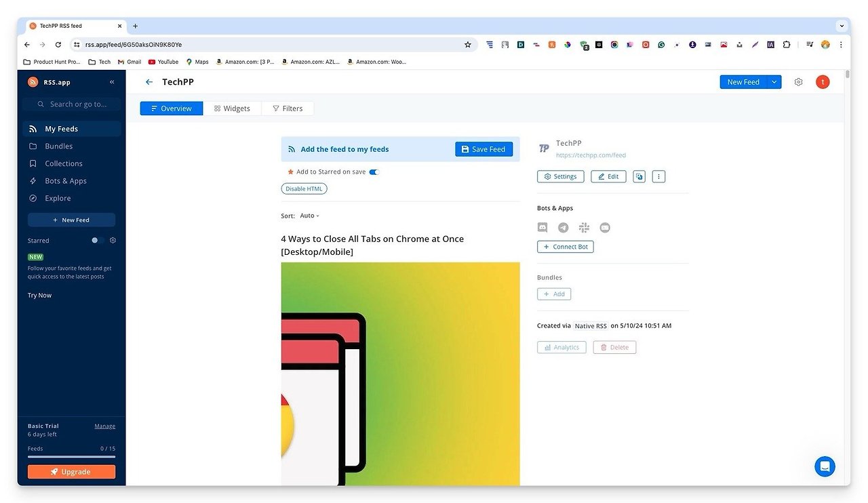Reload the page in Chrome
The width and height of the screenshot is (868, 503).
pyautogui.click(x=58, y=45)
